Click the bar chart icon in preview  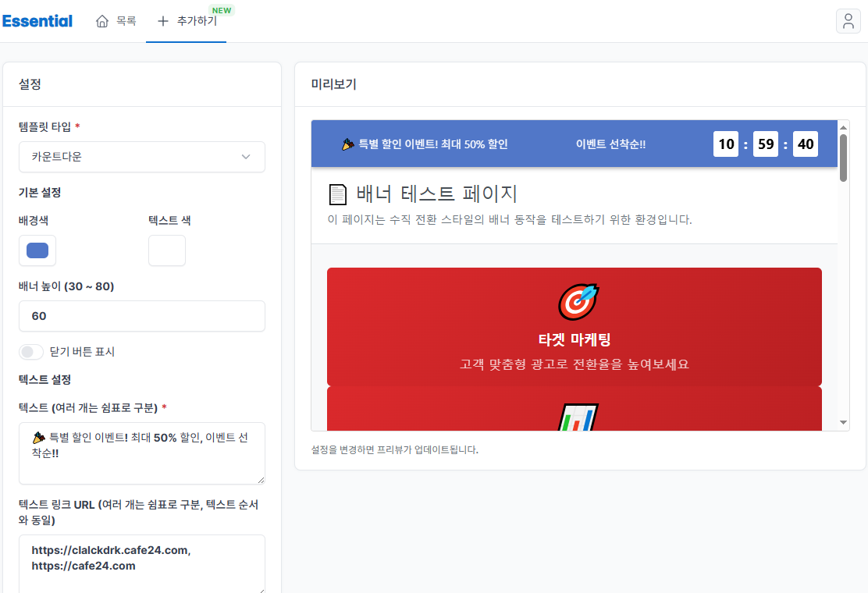(578, 417)
